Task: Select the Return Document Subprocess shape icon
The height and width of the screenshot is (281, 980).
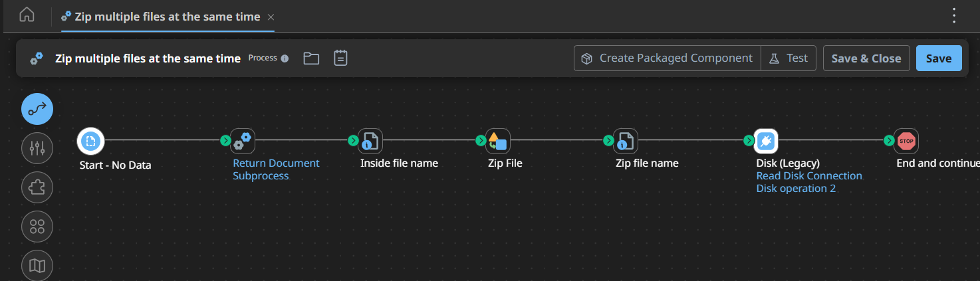Action: pos(243,141)
